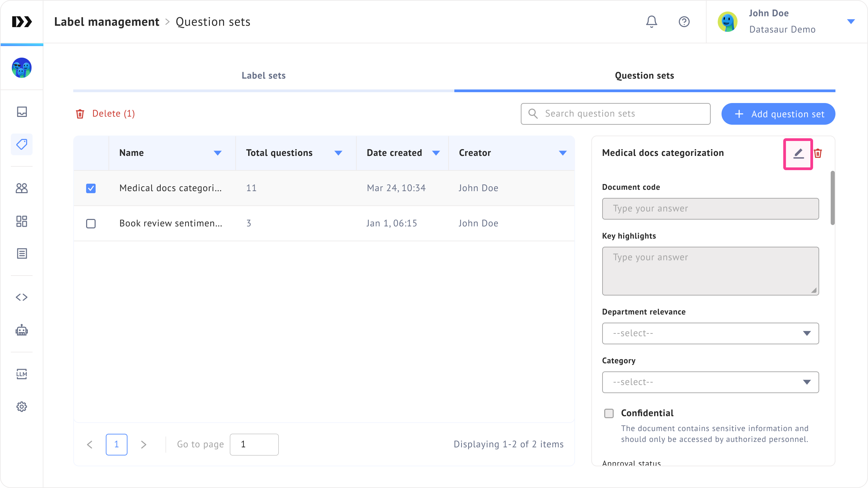Viewport: 868px width, 488px height.
Task: Check the Book review sentiment row
Action: tap(91, 224)
